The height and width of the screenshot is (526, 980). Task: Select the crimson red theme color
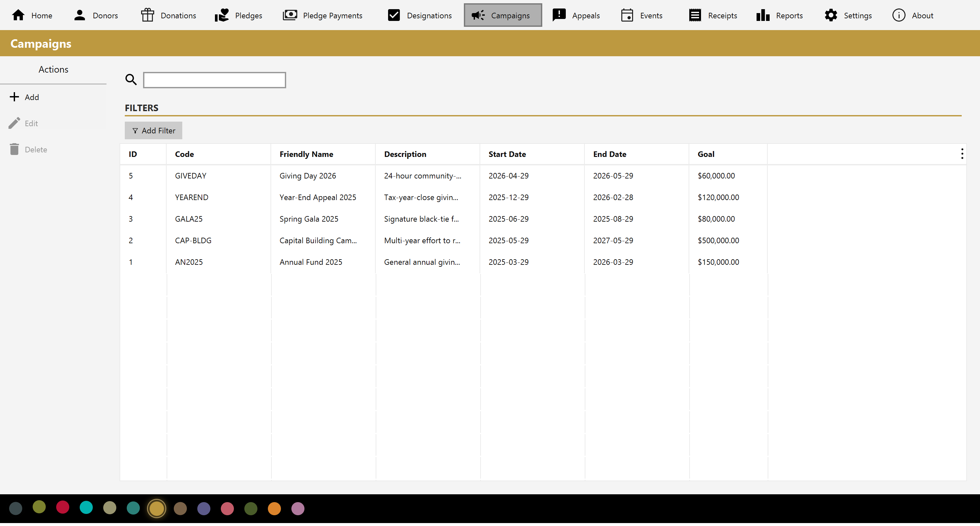click(x=62, y=507)
